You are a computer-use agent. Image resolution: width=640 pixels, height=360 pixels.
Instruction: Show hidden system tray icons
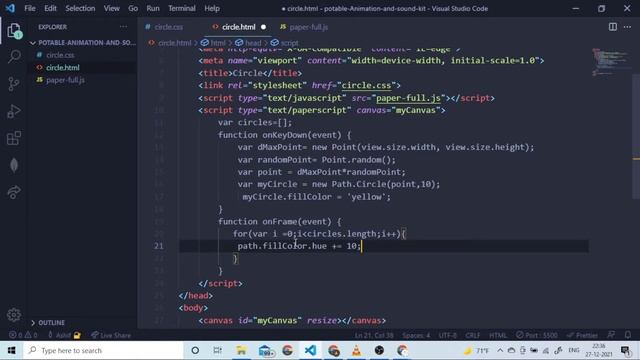[x=500, y=350]
